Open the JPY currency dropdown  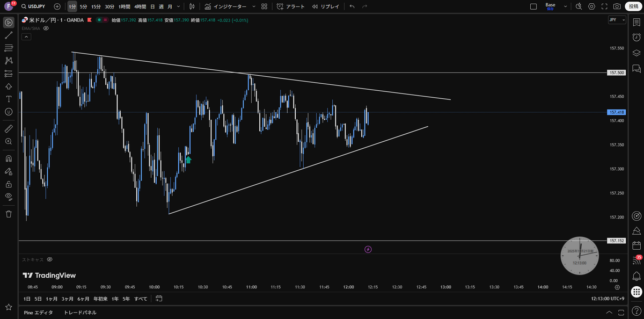[x=617, y=20]
